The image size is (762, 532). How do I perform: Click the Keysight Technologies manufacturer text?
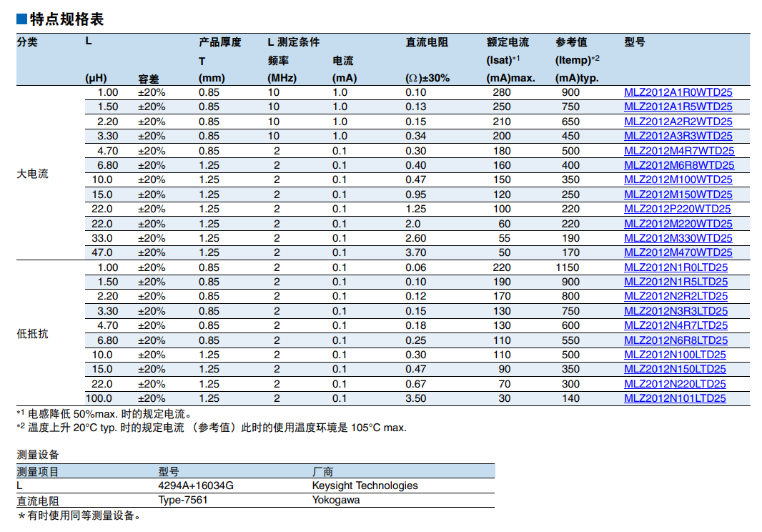365,486
